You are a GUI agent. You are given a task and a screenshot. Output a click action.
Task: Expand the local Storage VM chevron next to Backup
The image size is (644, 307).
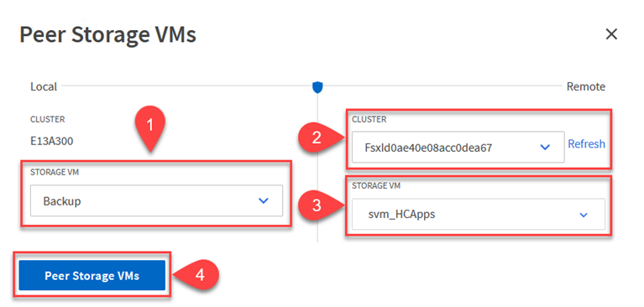coord(264,200)
